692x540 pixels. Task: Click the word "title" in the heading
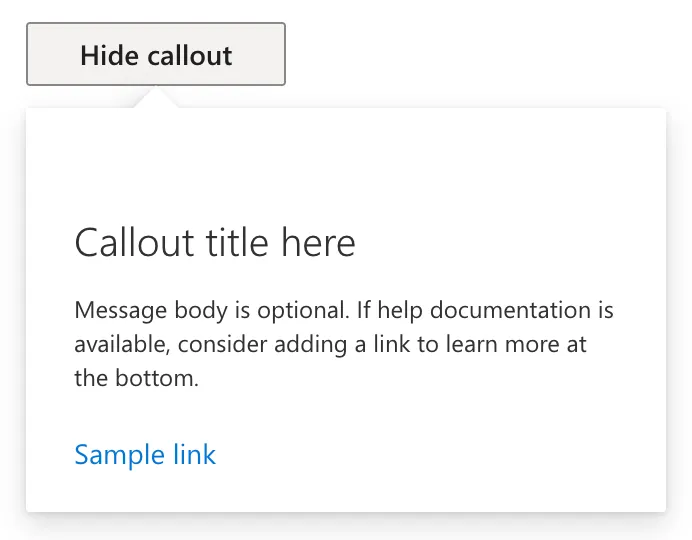coord(239,243)
